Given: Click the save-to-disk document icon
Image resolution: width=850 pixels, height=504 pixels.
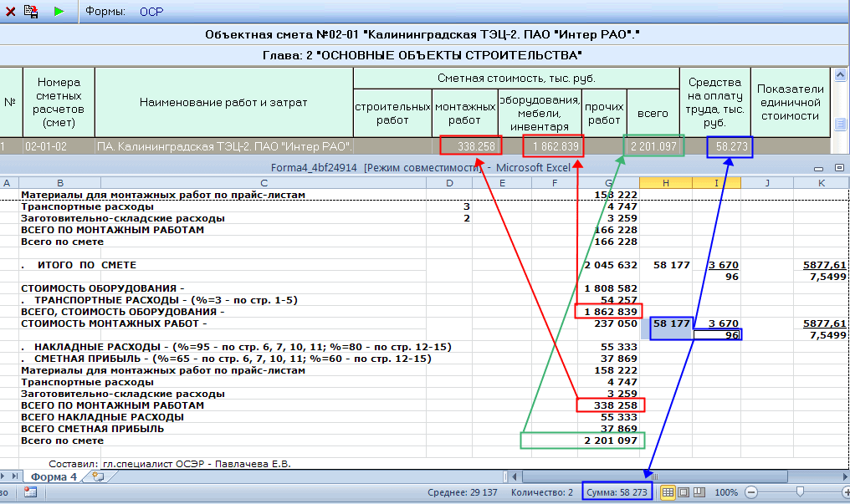Looking at the screenshot, I should pos(31,12).
